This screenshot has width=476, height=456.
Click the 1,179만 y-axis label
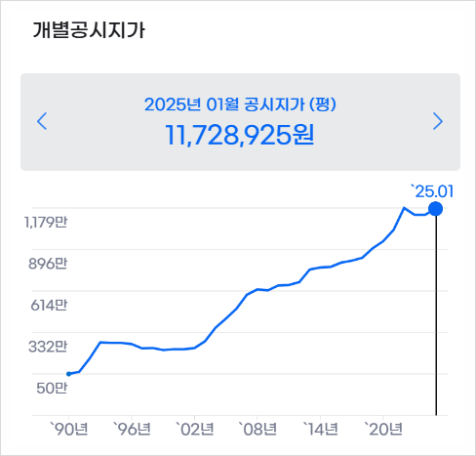point(46,223)
